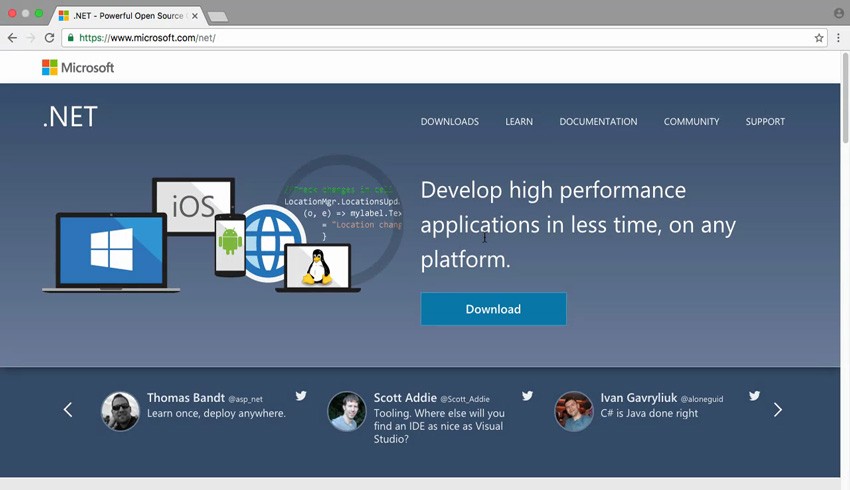
Task: Click Twitter bird icon for Scott Addie
Action: (x=527, y=396)
